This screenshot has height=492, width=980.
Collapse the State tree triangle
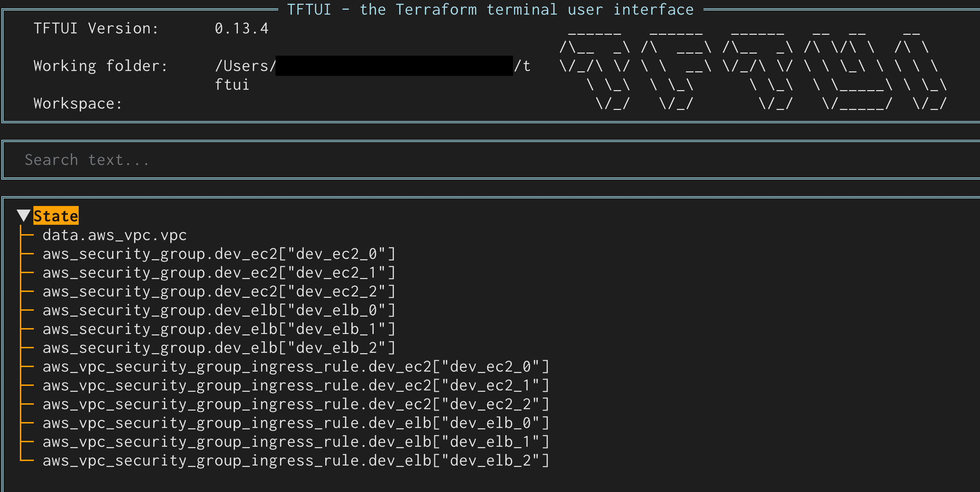click(x=24, y=216)
